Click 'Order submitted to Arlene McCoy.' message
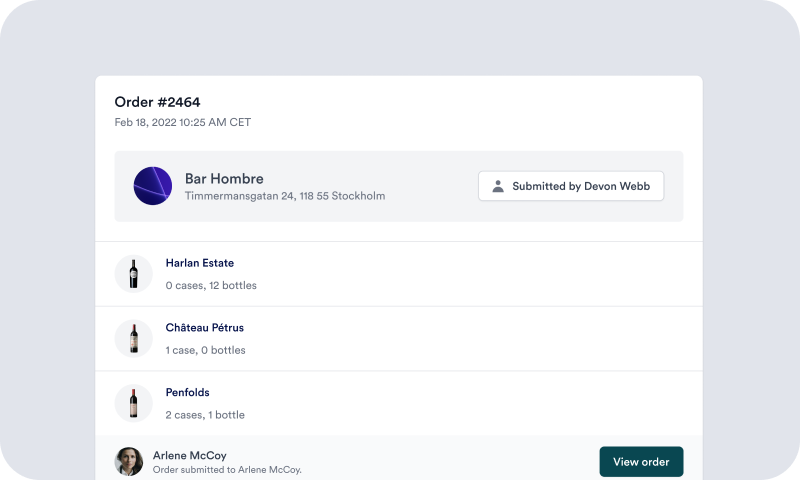The image size is (800, 480). (x=227, y=470)
